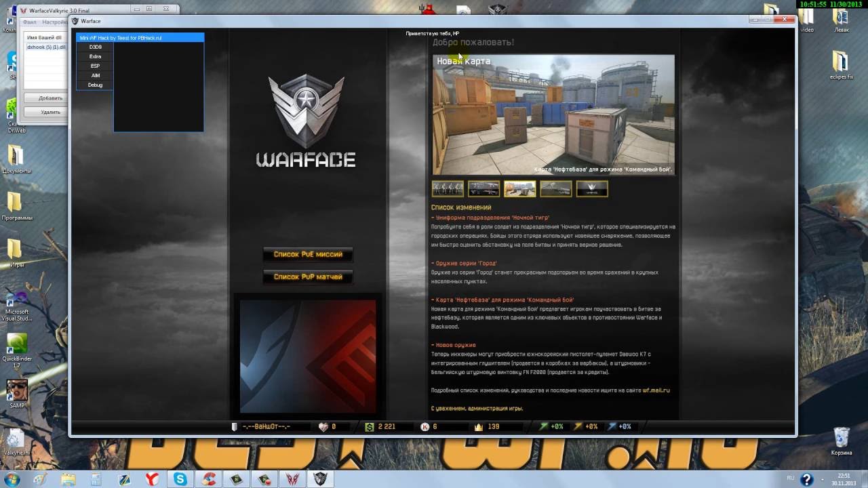868x488 pixels.
Task: Open Файл menu in WarfaceValkyrie window
Action: (29, 22)
